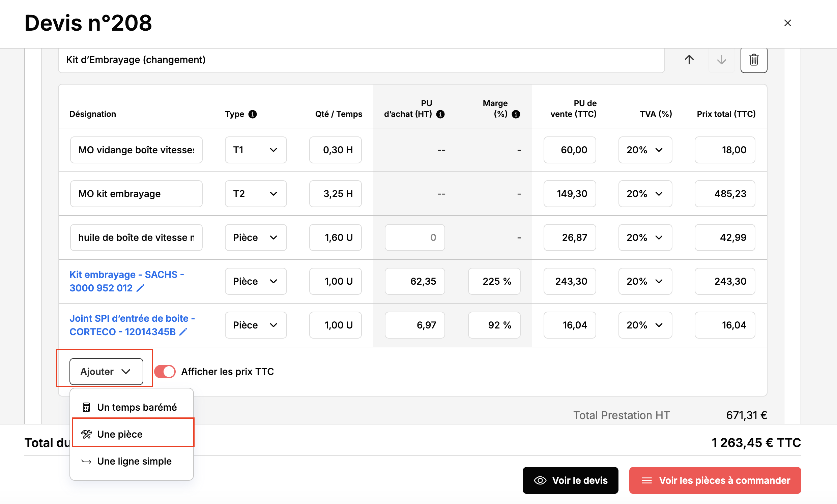Click the arrow icon beside Une ligne simple

point(86,461)
